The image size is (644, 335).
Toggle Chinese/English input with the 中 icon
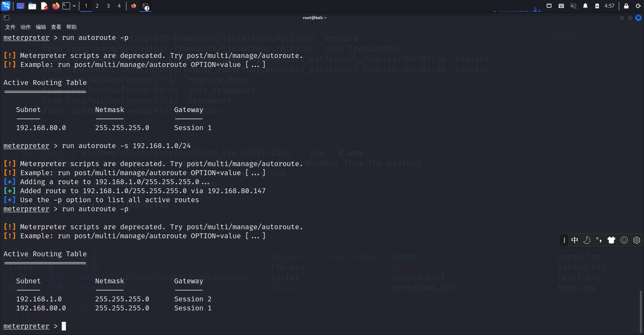click(575, 240)
